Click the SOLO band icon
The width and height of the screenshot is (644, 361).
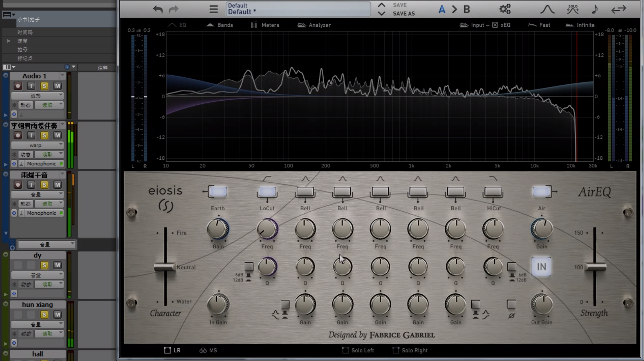(572, 9)
